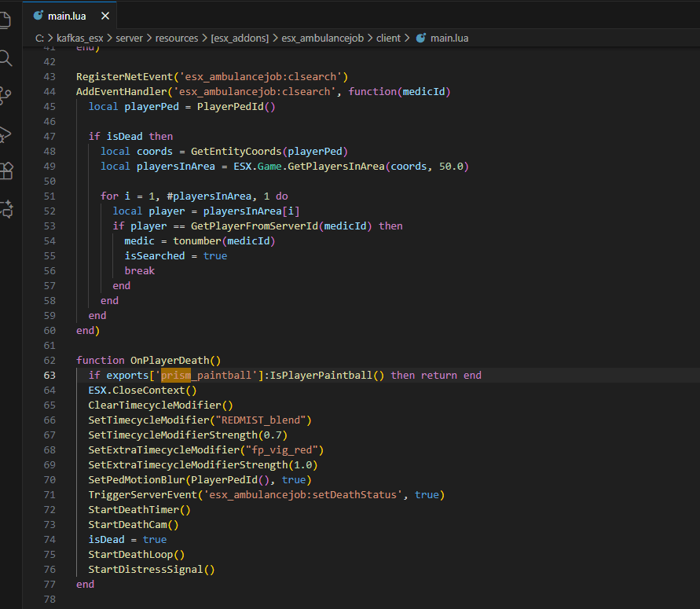Screen dimensions: 700x609
Task: Open the Source Control branch icon
Action: coord(5,96)
